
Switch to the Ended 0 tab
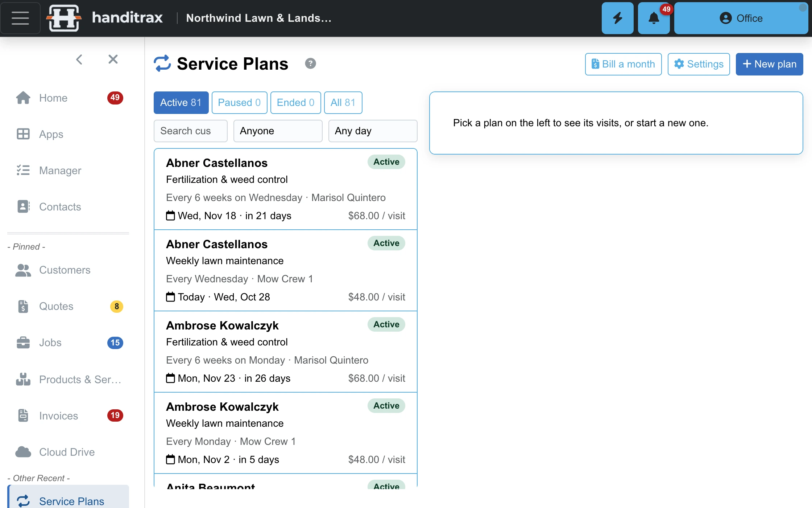tap(295, 103)
